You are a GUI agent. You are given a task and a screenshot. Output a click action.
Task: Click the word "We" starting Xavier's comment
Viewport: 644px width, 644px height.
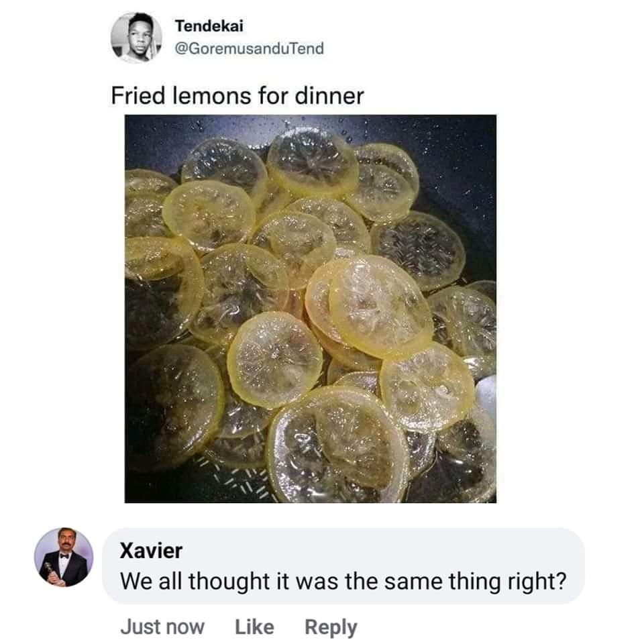pyautogui.click(x=133, y=580)
